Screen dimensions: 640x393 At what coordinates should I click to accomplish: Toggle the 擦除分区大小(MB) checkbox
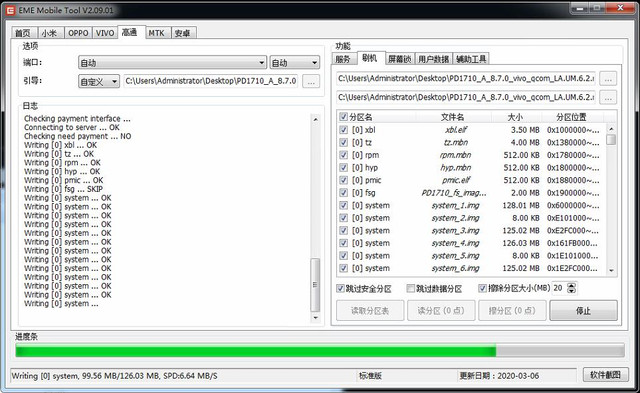click(482, 289)
